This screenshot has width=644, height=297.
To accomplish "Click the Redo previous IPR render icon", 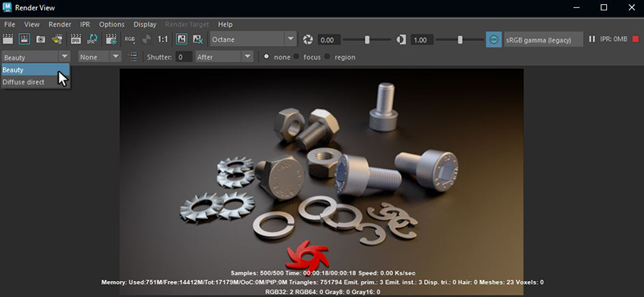I will point(76,39).
